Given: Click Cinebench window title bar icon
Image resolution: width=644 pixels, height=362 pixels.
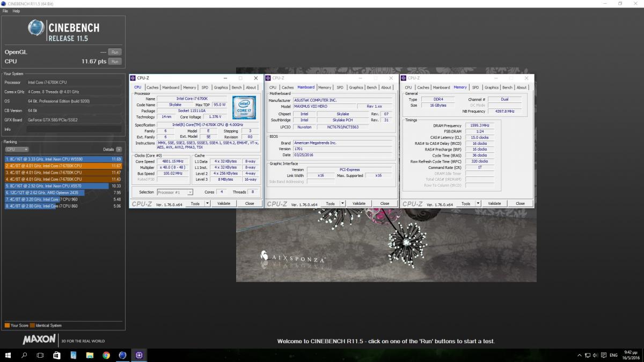Looking at the screenshot, I should (3, 3).
